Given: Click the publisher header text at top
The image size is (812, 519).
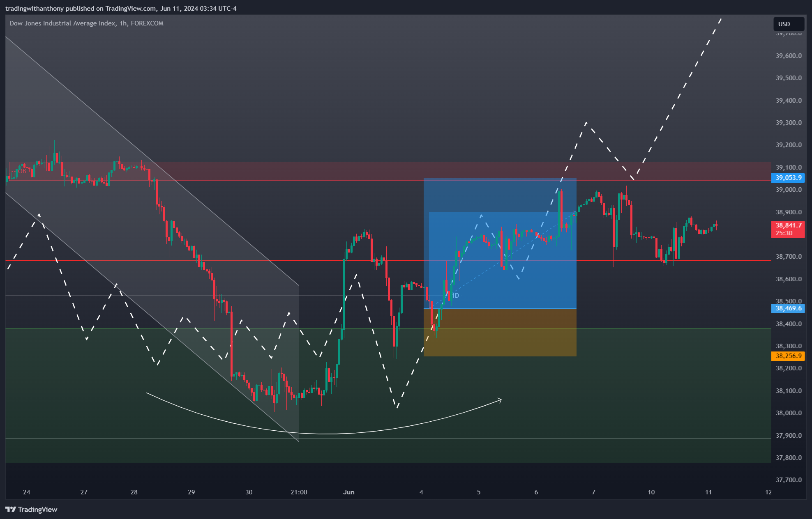Looking at the screenshot, I should (121, 8).
